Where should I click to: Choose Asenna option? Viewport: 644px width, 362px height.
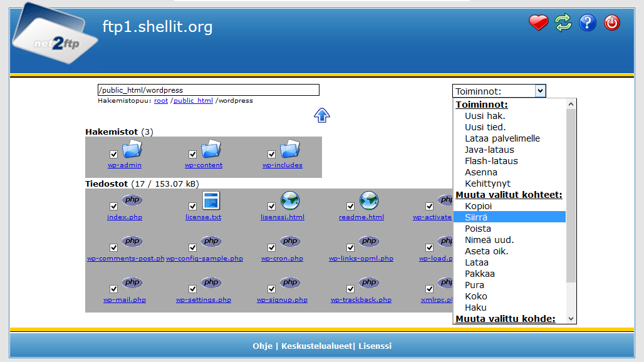(509, 172)
